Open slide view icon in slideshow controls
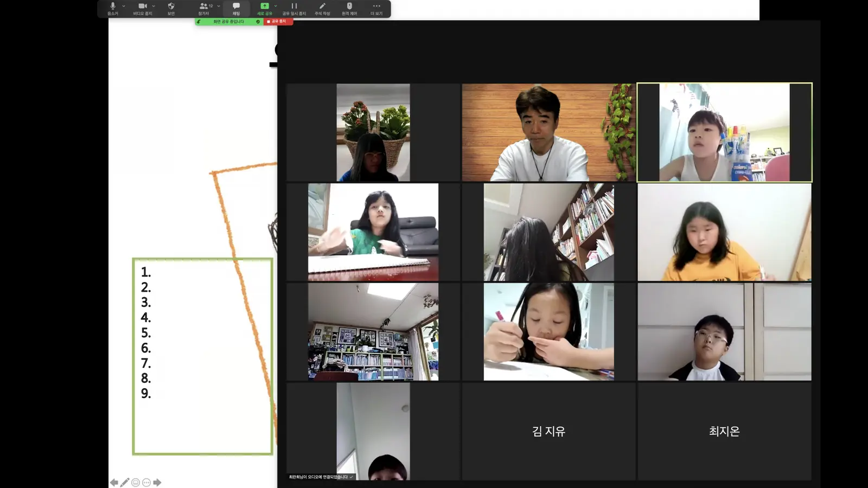 (136, 483)
